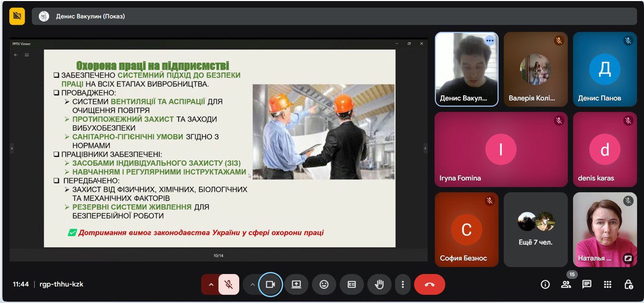Screen dimensions: 644x303
Task: Open host controls lock icon
Action: click(628, 285)
